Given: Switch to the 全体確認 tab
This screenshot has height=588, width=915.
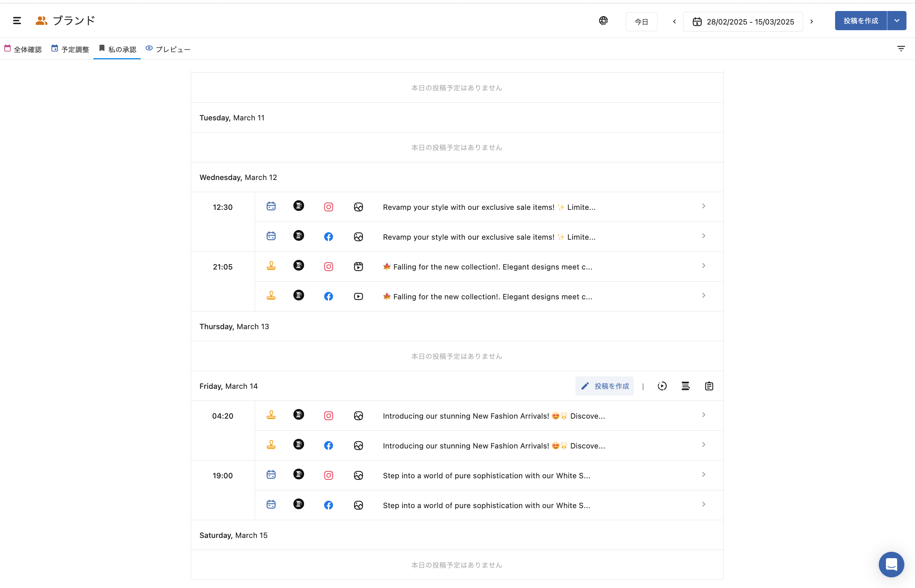Looking at the screenshot, I should click(x=23, y=49).
